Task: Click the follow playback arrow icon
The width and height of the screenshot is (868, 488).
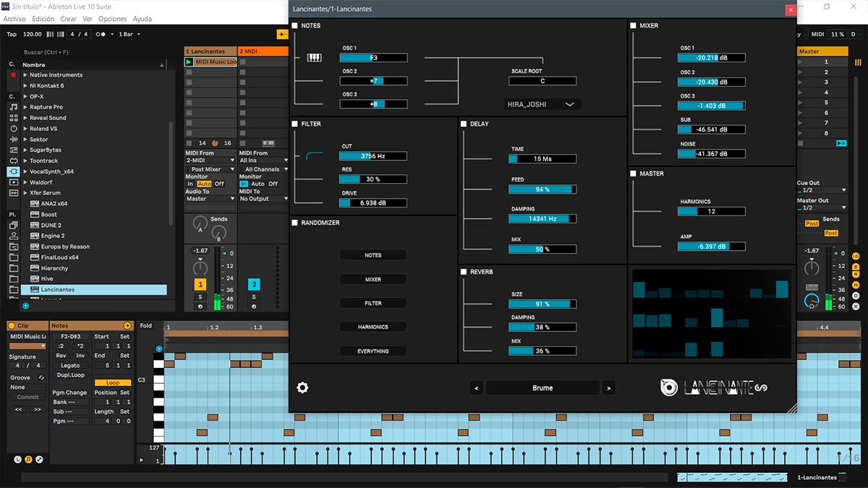Action: pos(281,34)
